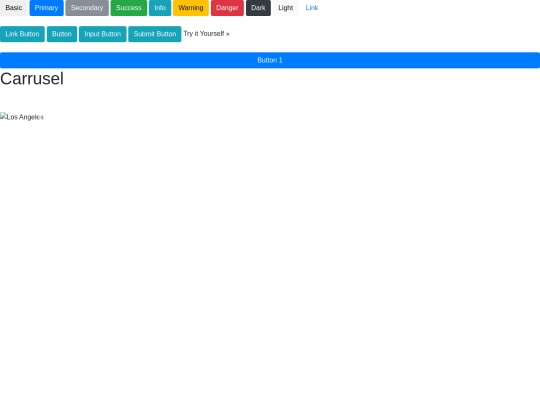Click the red Danger button

coord(227,8)
